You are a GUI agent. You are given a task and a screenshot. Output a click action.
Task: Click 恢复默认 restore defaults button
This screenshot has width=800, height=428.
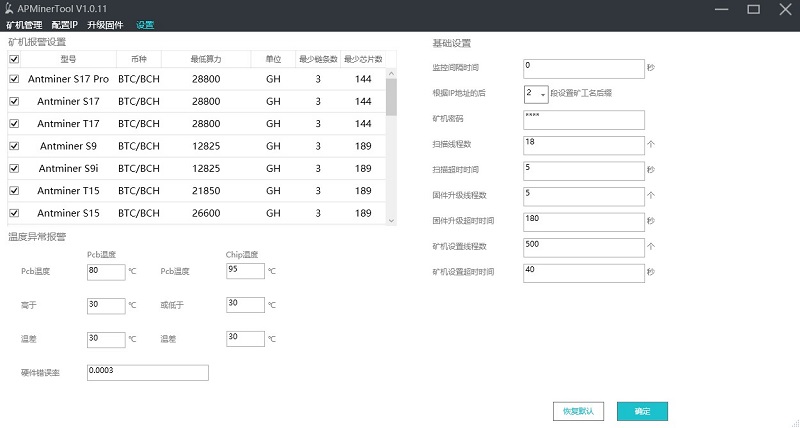point(578,411)
